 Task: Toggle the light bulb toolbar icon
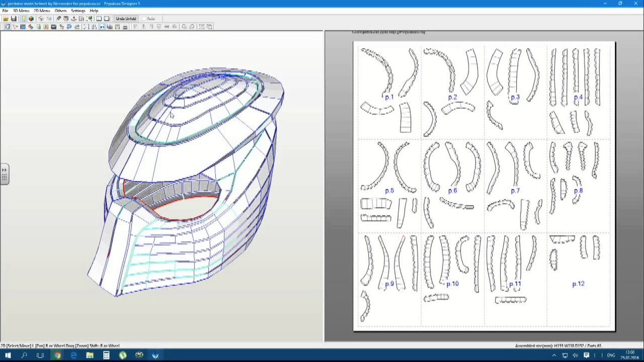point(23,19)
